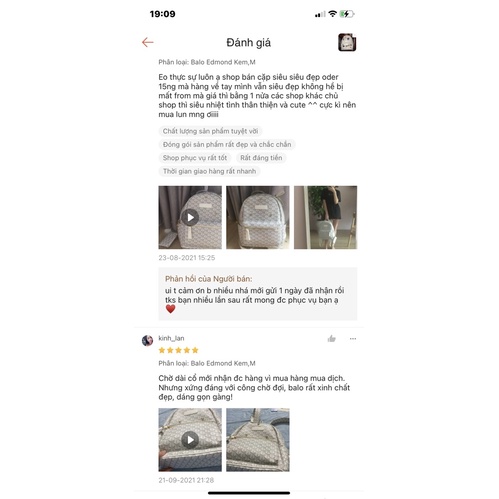Select the 'Thời gian giao hàng rất nhanh' tag
The height and width of the screenshot is (499, 499).
(x=210, y=171)
